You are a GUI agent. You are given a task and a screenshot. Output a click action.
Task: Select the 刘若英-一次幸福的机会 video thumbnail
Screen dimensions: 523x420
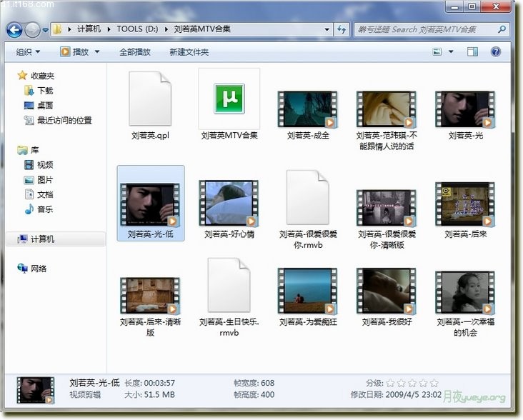(465, 292)
